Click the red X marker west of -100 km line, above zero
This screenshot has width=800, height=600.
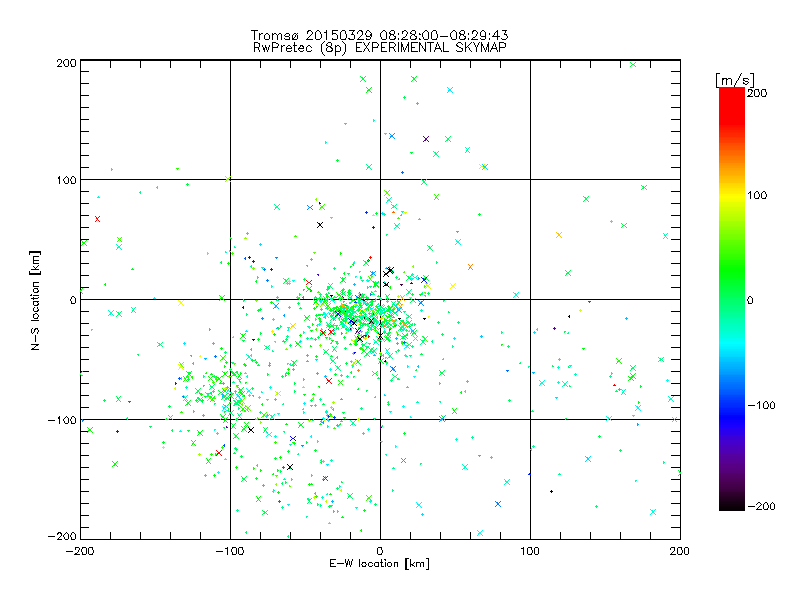(97, 219)
